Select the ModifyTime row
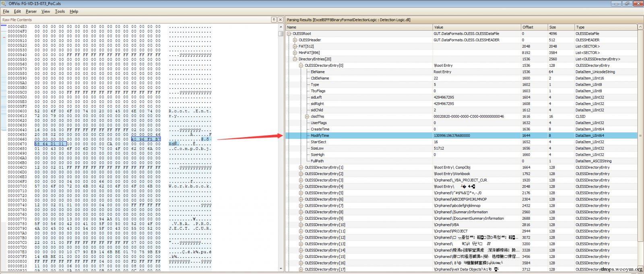 pyautogui.click(x=362, y=136)
